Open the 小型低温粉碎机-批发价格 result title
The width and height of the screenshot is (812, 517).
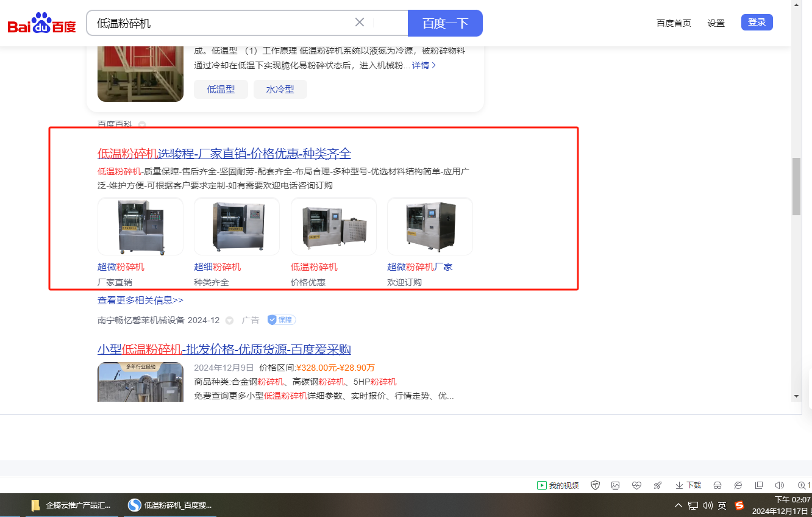[x=224, y=349]
